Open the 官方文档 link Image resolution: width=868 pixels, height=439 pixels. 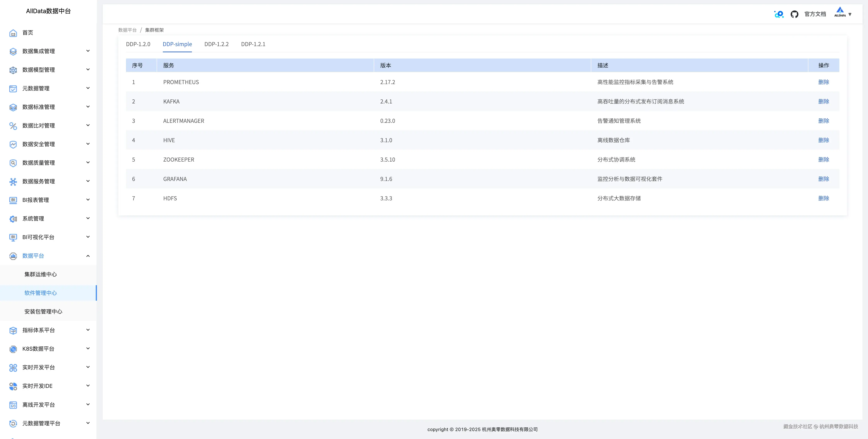coord(815,14)
